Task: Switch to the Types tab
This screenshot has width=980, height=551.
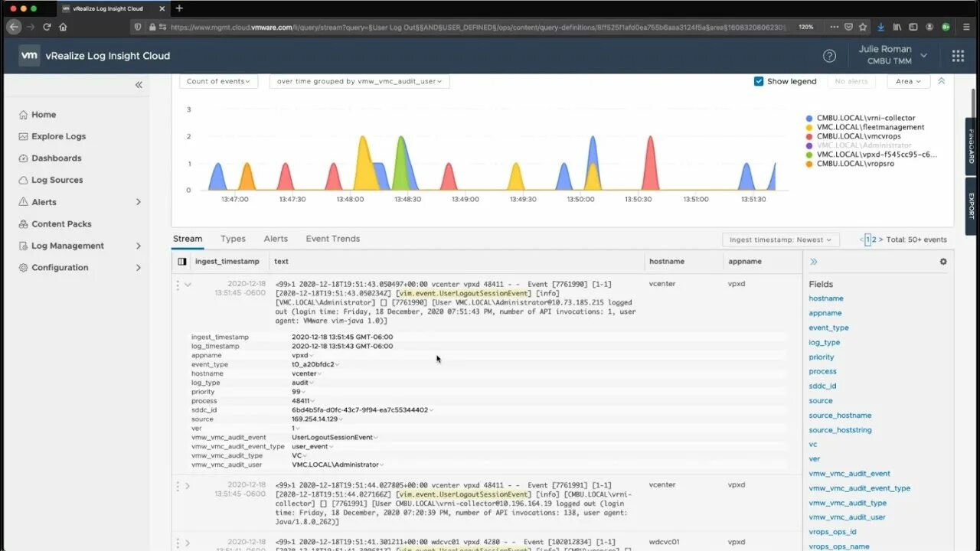Action: pos(233,239)
